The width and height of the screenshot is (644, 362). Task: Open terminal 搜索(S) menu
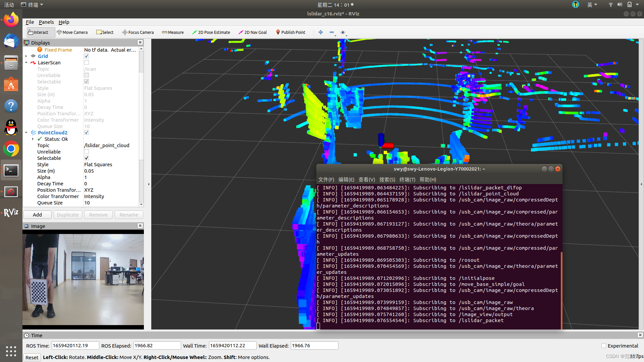click(387, 180)
